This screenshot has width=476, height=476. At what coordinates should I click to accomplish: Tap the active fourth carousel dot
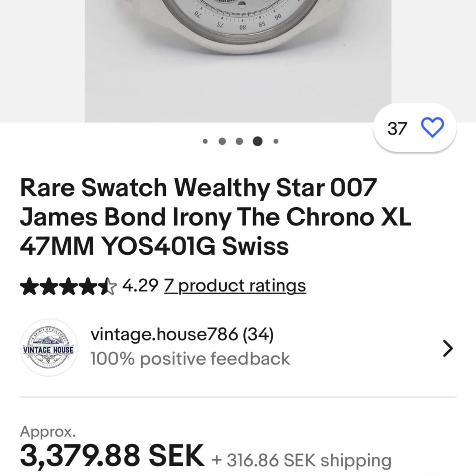[257, 141]
